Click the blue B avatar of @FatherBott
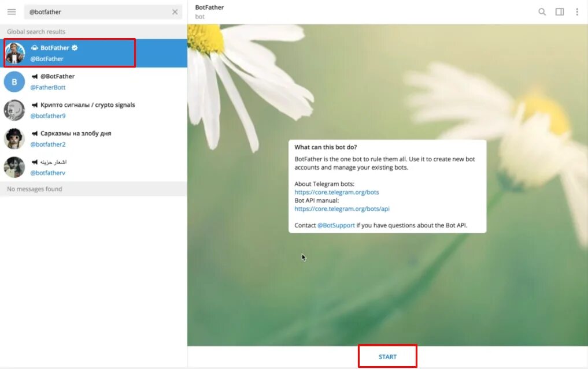The width and height of the screenshot is (588, 369). click(x=14, y=81)
